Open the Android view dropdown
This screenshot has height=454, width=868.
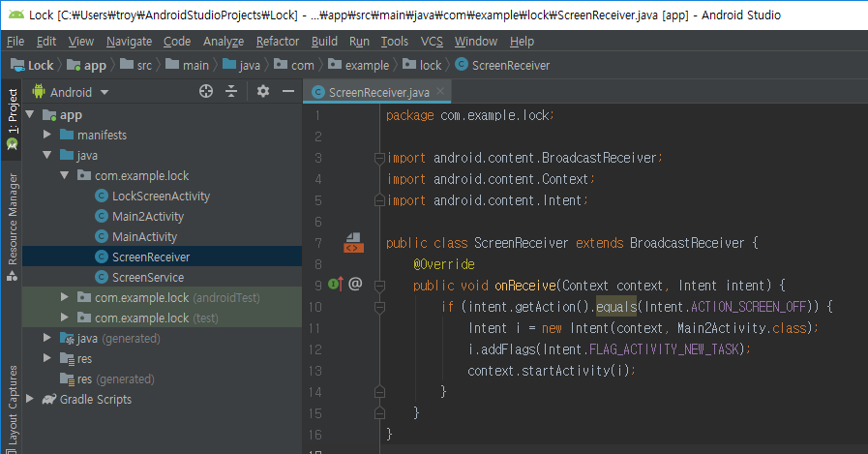pos(105,93)
